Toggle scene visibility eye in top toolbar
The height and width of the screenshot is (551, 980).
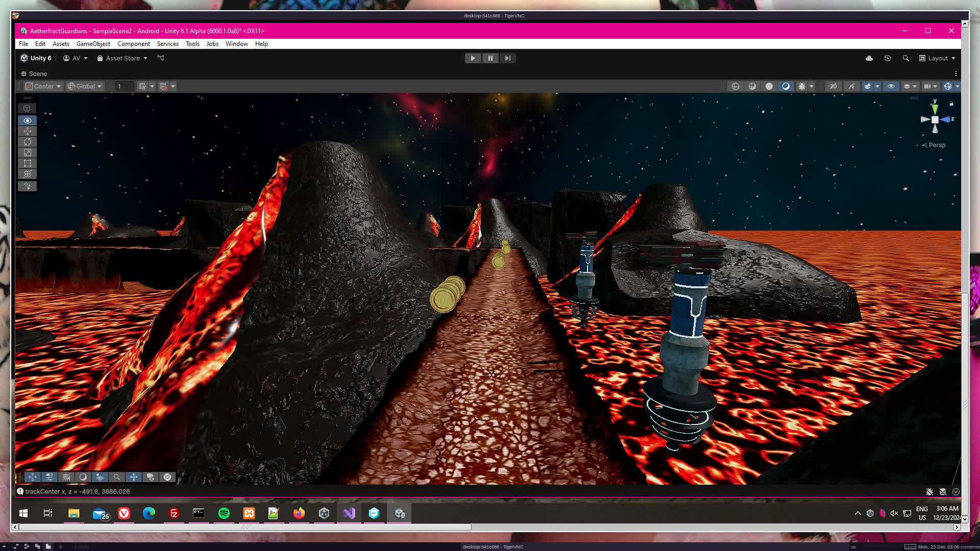pyautogui.click(x=891, y=86)
